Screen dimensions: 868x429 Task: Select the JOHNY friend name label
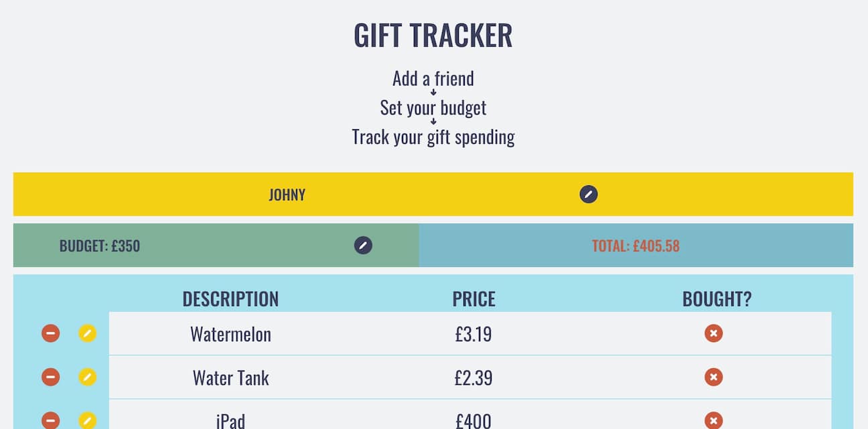click(x=287, y=195)
